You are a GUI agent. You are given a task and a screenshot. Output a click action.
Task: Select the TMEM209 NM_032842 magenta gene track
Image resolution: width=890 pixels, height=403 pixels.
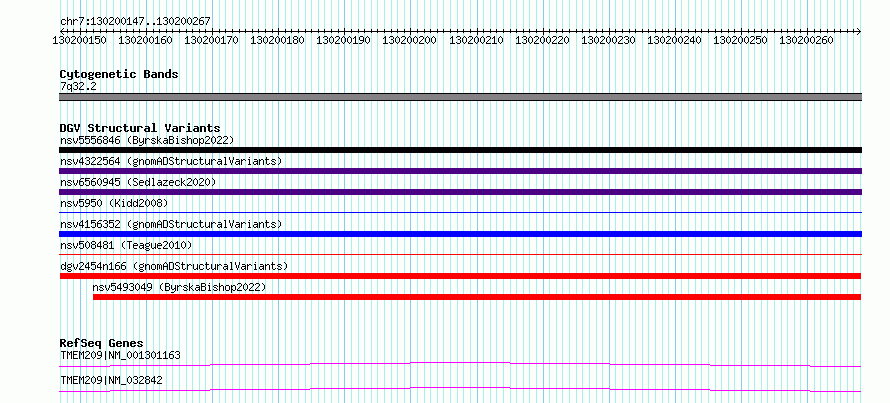point(460,389)
